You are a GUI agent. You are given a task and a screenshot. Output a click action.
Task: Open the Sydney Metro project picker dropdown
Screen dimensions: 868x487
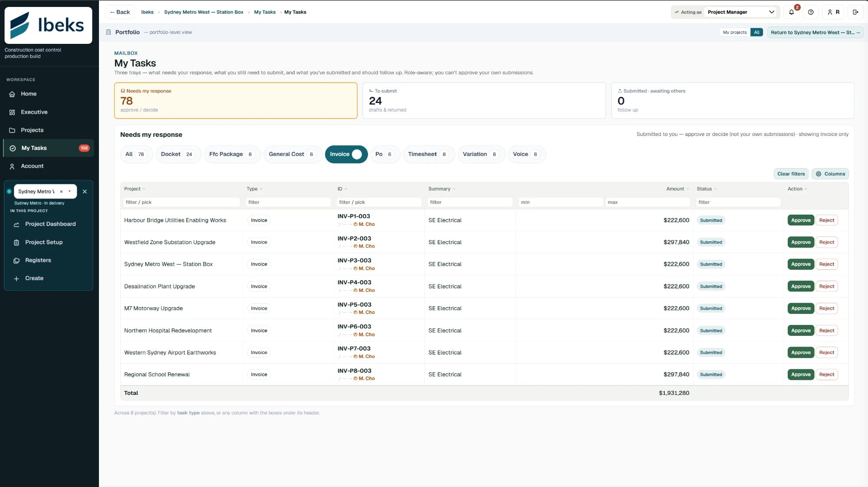pyautogui.click(x=69, y=192)
